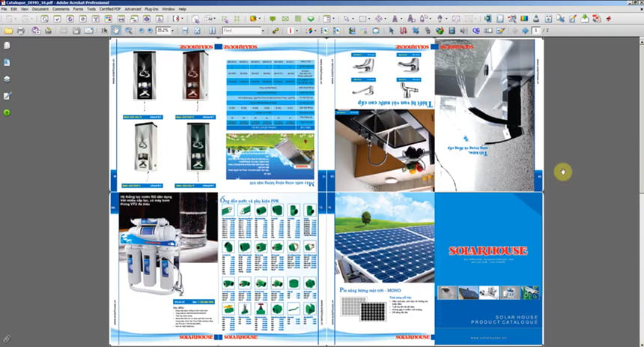The height and width of the screenshot is (347, 644).
Task: Select the Link chain tool icon
Action: (275, 31)
